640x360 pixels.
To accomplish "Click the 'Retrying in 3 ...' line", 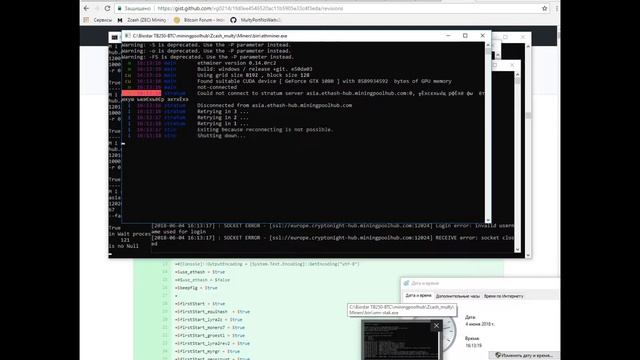I will (222, 111).
